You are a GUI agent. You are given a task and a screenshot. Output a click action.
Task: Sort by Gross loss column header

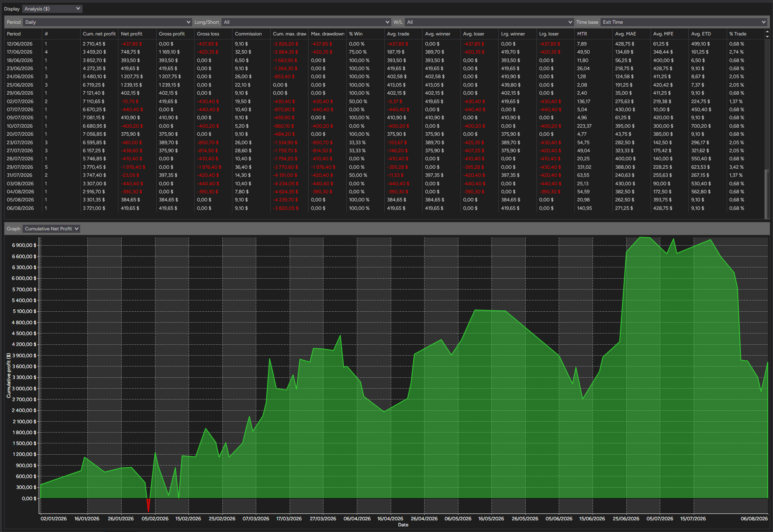[x=213, y=34]
